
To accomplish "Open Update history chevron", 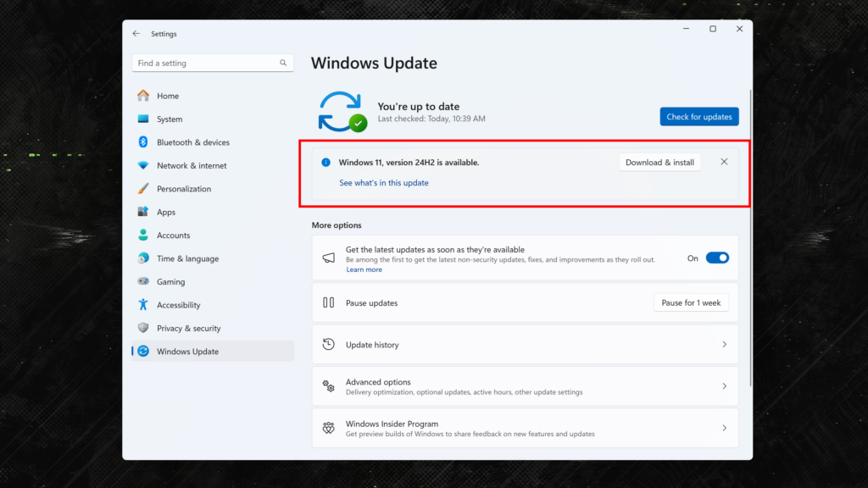I will click(724, 344).
